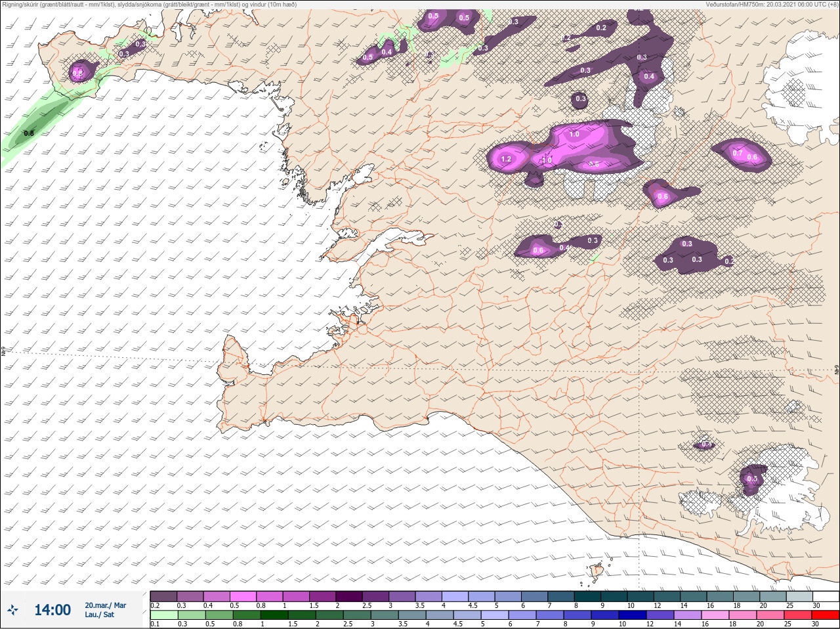Select the pale green 0.1 swatch in lower scale
The width and height of the screenshot is (840, 629).
click(x=163, y=615)
